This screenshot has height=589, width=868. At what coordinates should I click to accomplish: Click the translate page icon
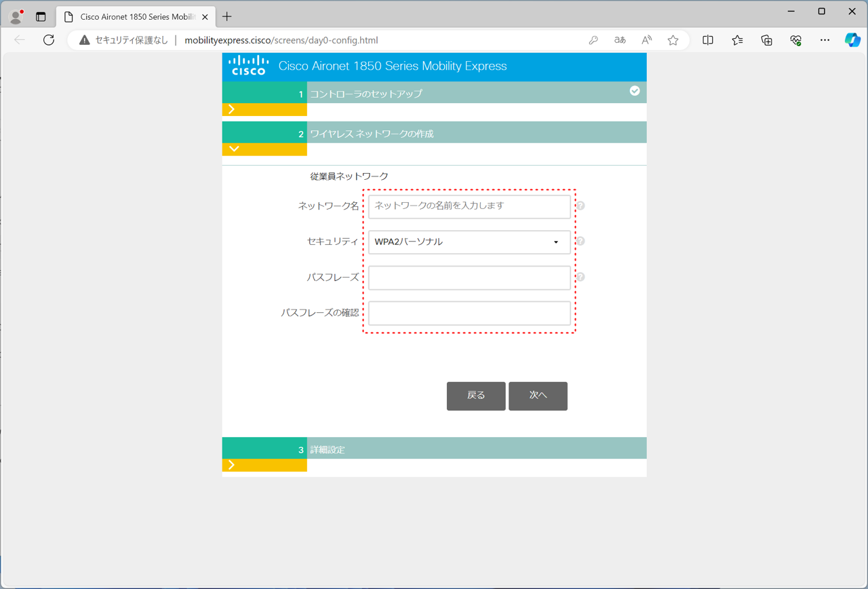(620, 40)
